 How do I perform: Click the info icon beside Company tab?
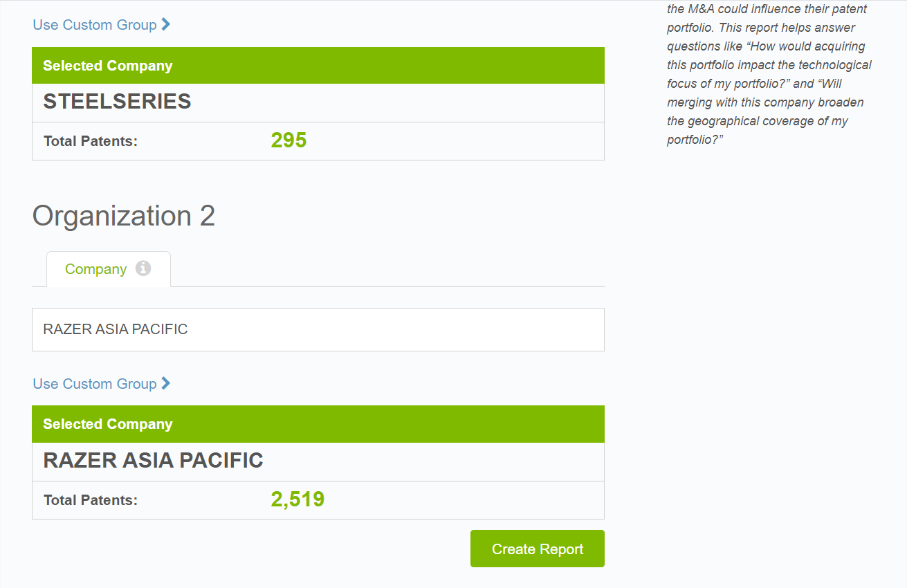tap(143, 268)
